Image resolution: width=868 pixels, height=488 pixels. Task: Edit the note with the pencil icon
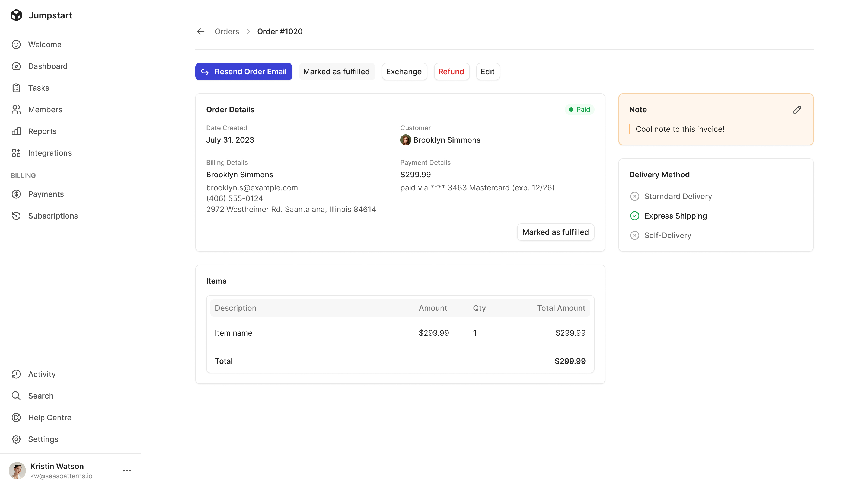(x=797, y=110)
